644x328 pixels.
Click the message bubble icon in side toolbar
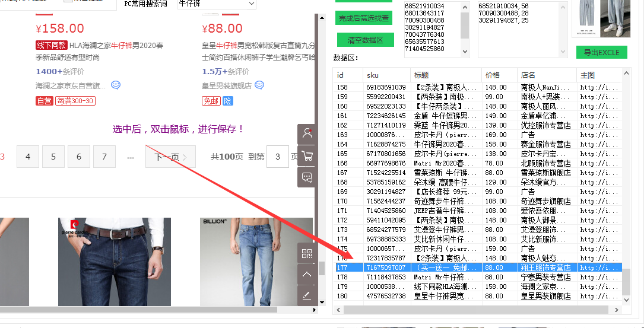307,177
